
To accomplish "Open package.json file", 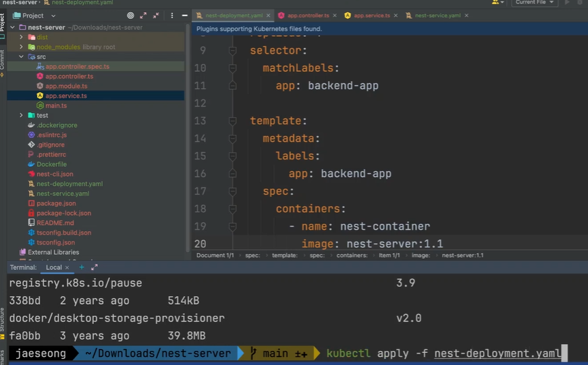I will click(x=56, y=203).
